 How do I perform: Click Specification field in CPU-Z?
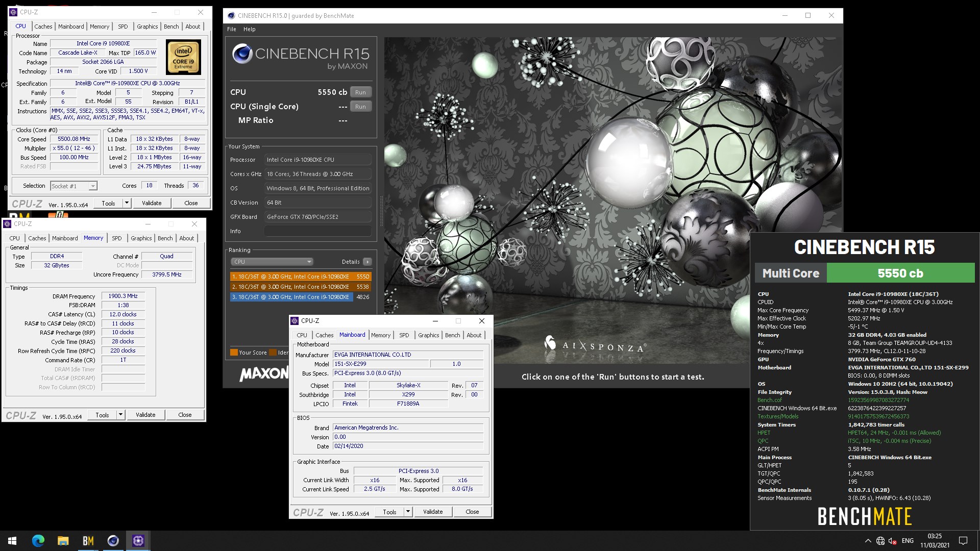pos(128,83)
